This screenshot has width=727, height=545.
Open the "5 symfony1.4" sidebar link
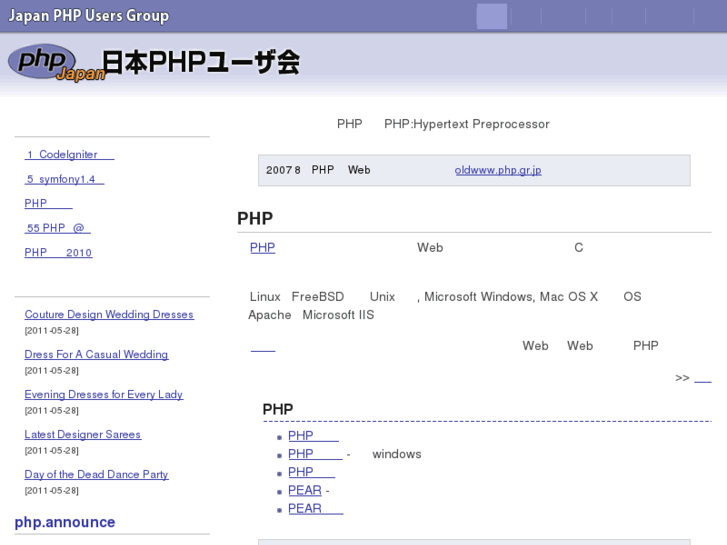[64, 179]
